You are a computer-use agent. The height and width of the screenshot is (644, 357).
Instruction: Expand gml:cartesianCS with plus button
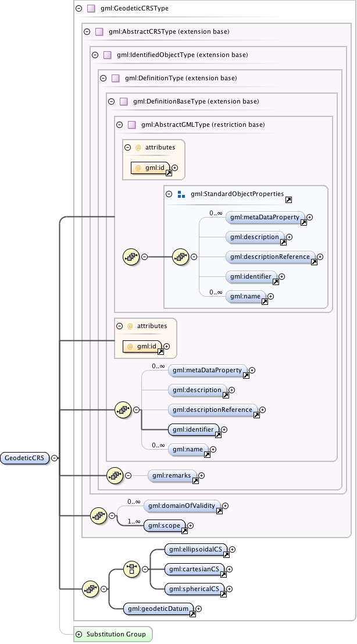230,570
